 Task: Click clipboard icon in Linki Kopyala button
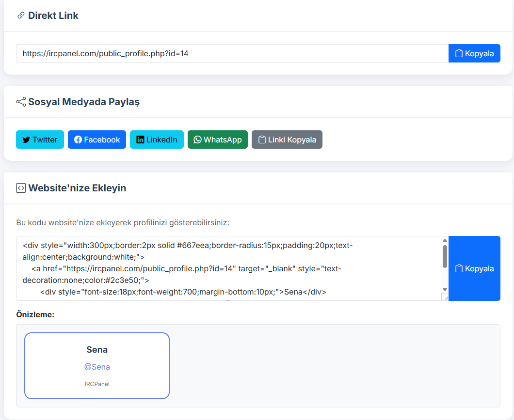pyautogui.click(x=262, y=140)
